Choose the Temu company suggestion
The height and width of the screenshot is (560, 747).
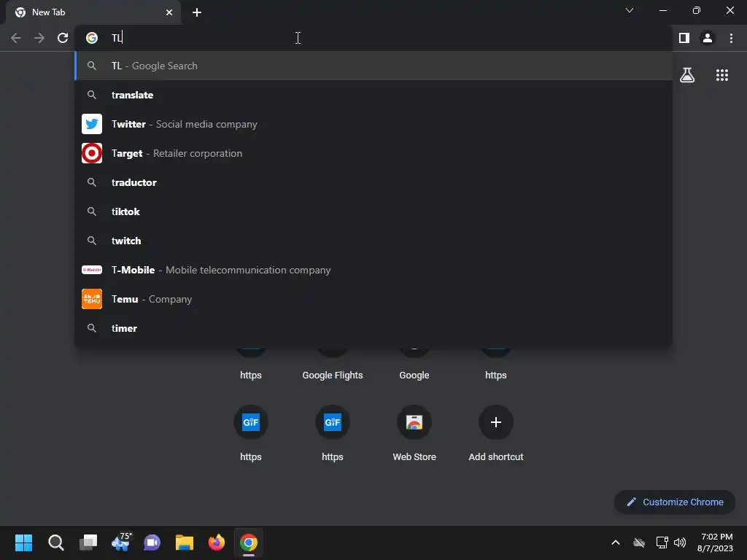click(x=373, y=299)
